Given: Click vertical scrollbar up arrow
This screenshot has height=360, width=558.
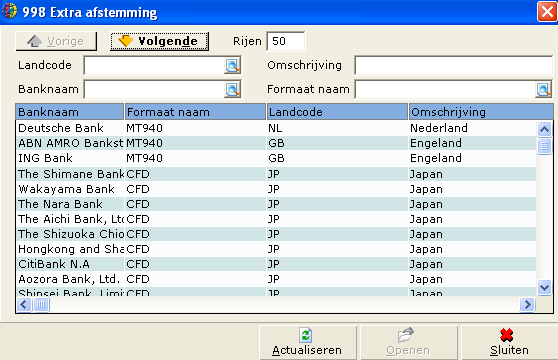Looking at the screenshot, I should tap(544, 129).
